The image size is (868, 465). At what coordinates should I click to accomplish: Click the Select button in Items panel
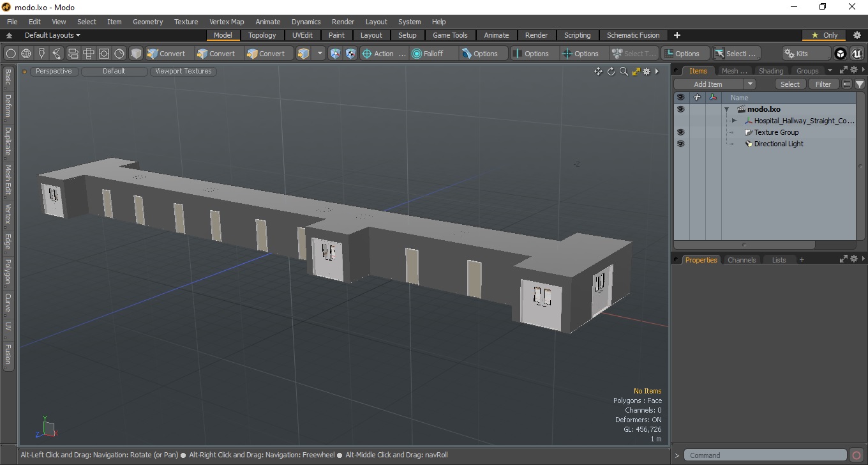pos(790,84)
